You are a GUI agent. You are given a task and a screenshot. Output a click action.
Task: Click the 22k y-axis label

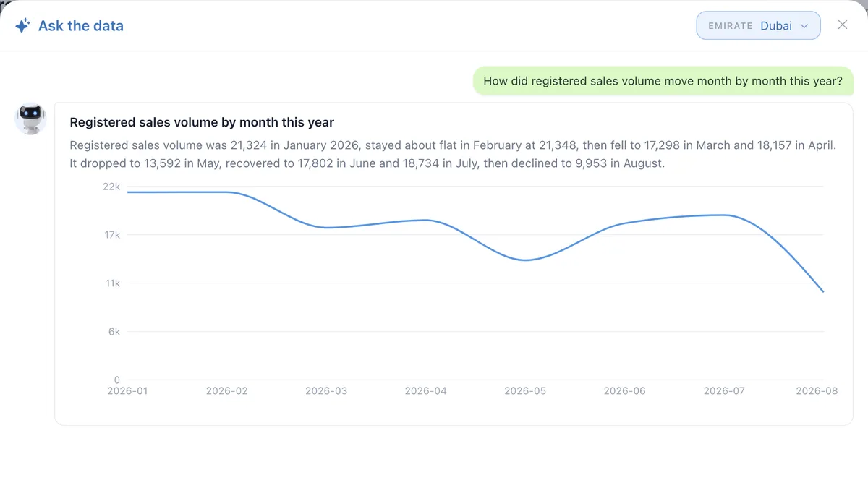pos(111,187)
